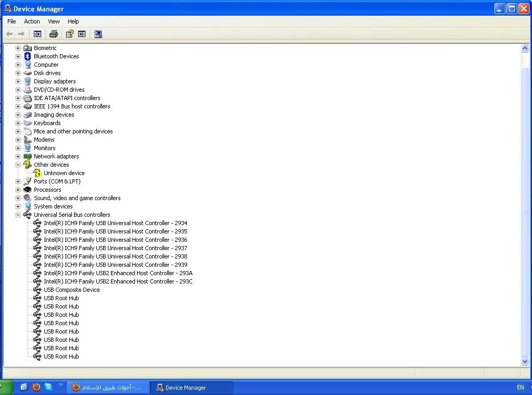Select USB2 Enhanced Host Controller - 293C

click(118, 281)
